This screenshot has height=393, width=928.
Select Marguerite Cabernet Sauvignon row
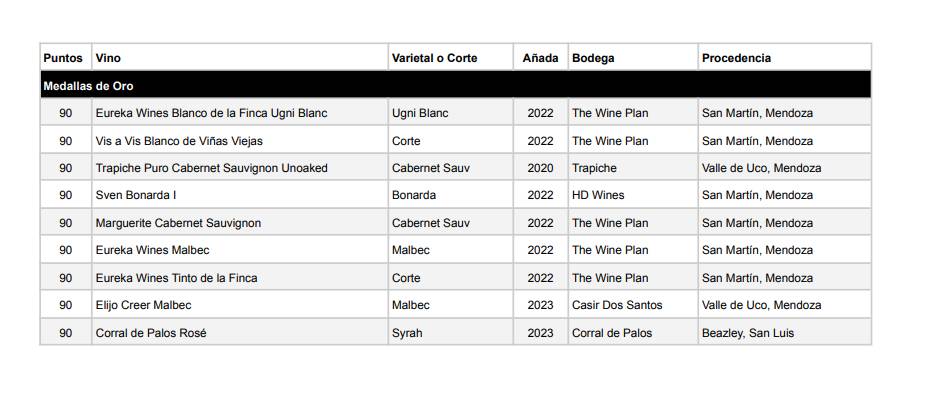click(x=456, y=223)
